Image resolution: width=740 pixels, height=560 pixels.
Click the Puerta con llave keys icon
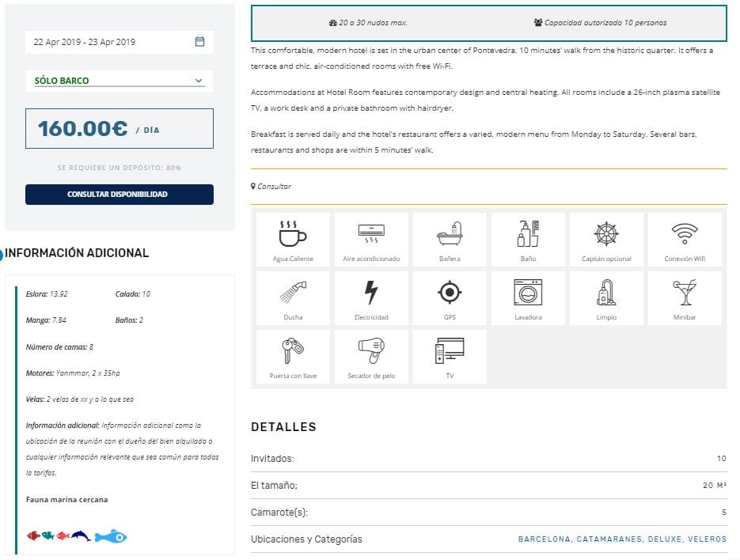click(293, 351)
